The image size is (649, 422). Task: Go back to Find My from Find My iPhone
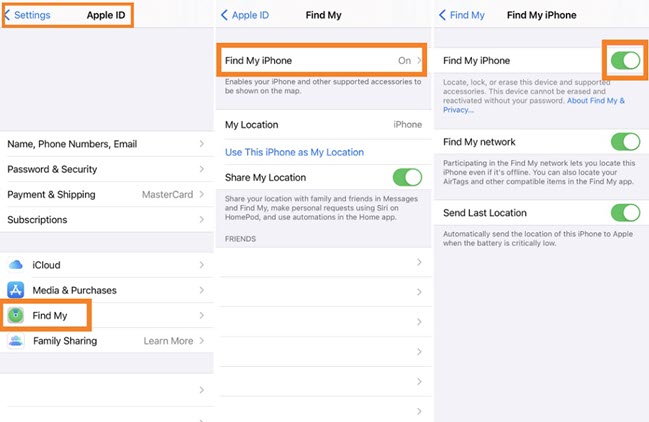(x=467, y=17)
